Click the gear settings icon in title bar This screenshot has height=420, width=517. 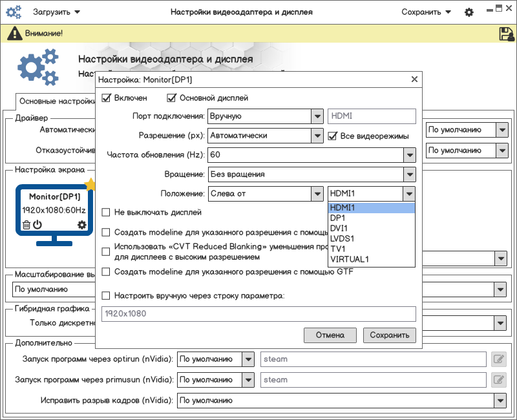point(469,12)
